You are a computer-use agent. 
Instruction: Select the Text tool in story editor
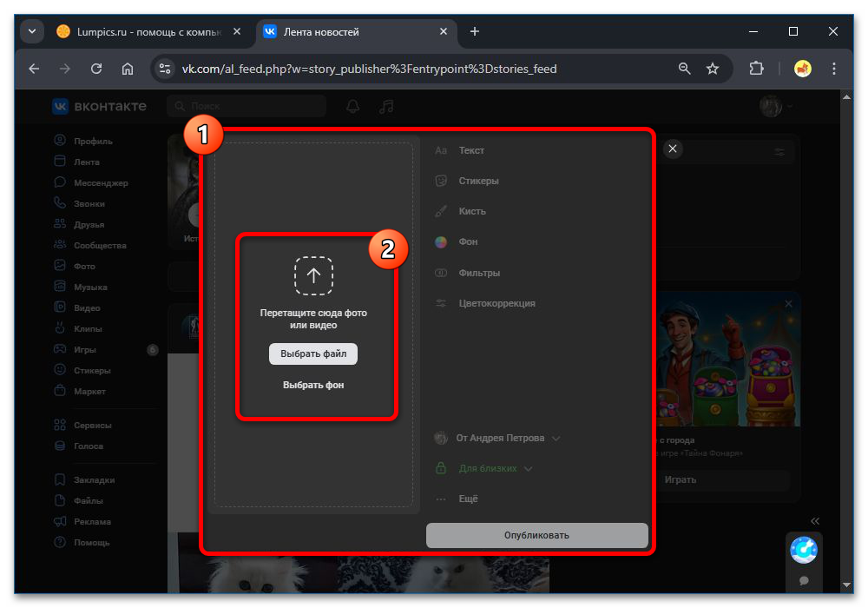tap(471, 150)
